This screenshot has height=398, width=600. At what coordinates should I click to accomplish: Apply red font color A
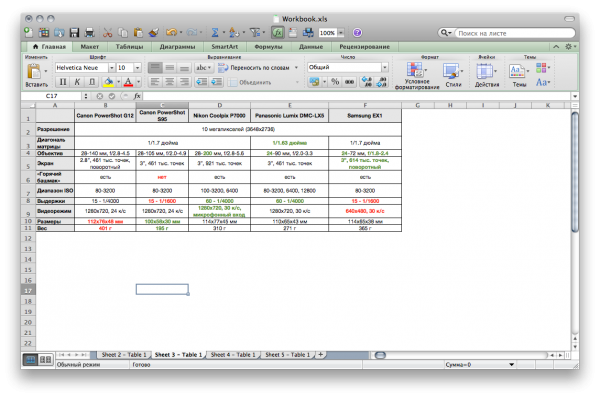point(129,82)
